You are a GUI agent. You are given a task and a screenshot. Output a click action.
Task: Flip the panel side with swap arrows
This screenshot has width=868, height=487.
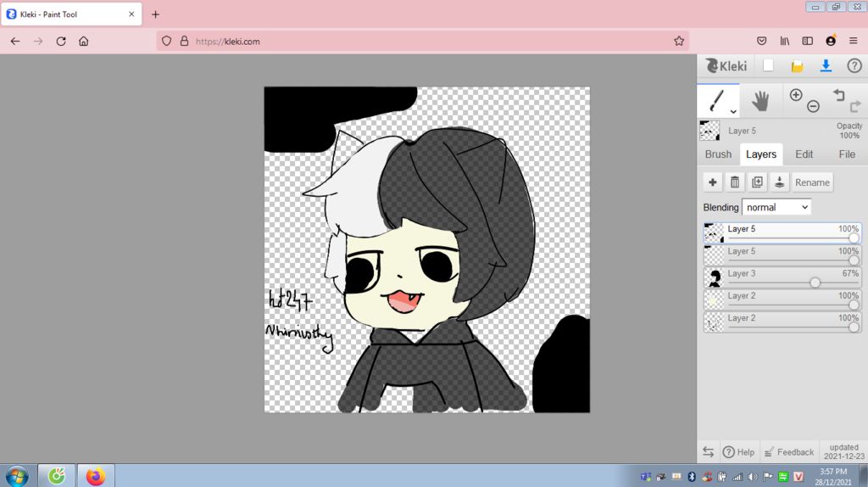(x=708, y=451)
